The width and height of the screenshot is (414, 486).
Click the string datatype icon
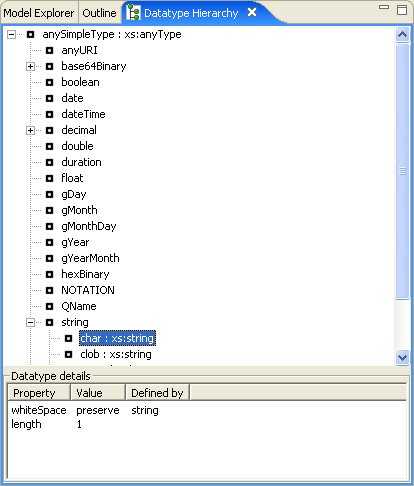pos(49,322)
